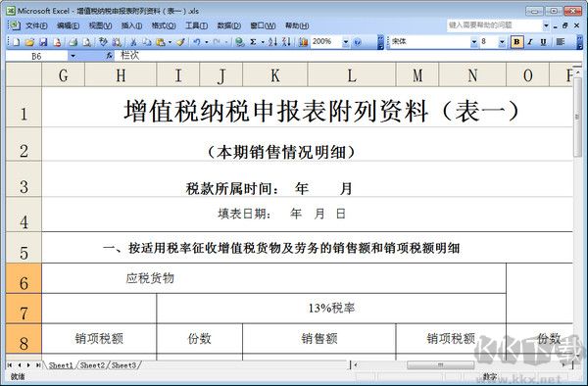Open the 文件(F) menu

pos(36,25)
